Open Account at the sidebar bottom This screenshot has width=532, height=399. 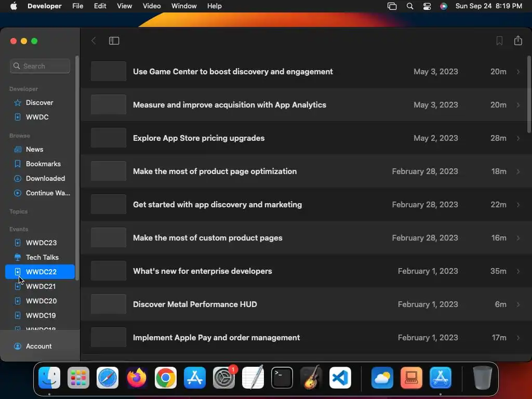[40, 346]
